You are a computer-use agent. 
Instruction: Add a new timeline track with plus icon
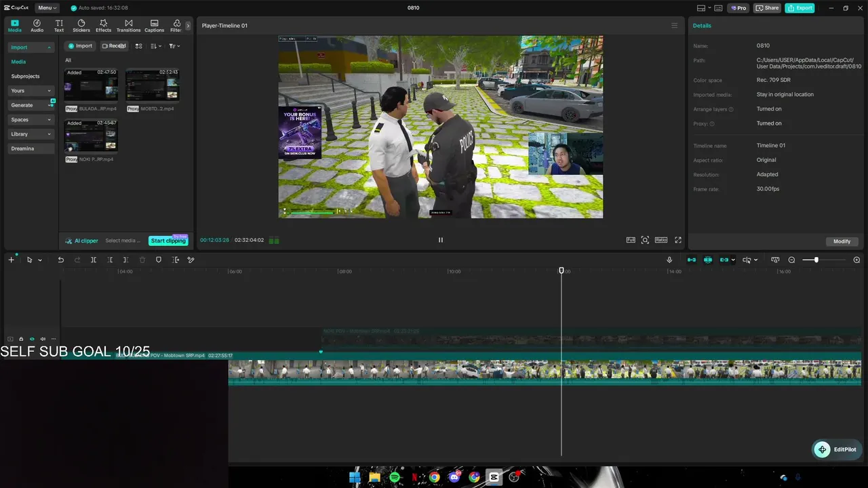11,260
